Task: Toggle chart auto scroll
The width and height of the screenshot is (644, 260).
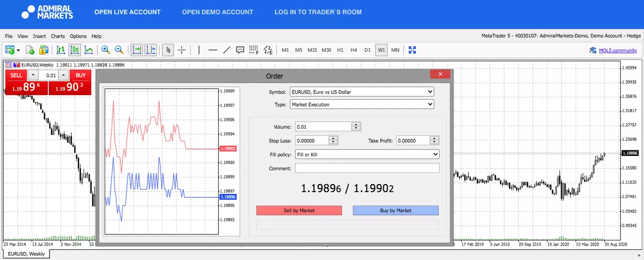Action: [137, 50]
